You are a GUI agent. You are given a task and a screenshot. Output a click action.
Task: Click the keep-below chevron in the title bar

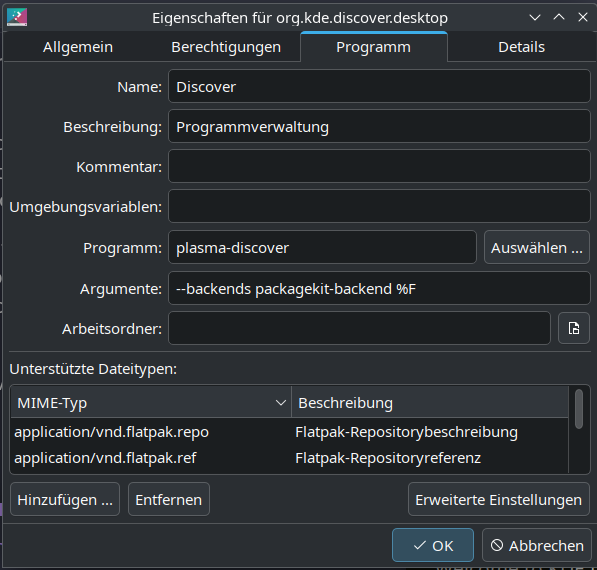(535, 18)
